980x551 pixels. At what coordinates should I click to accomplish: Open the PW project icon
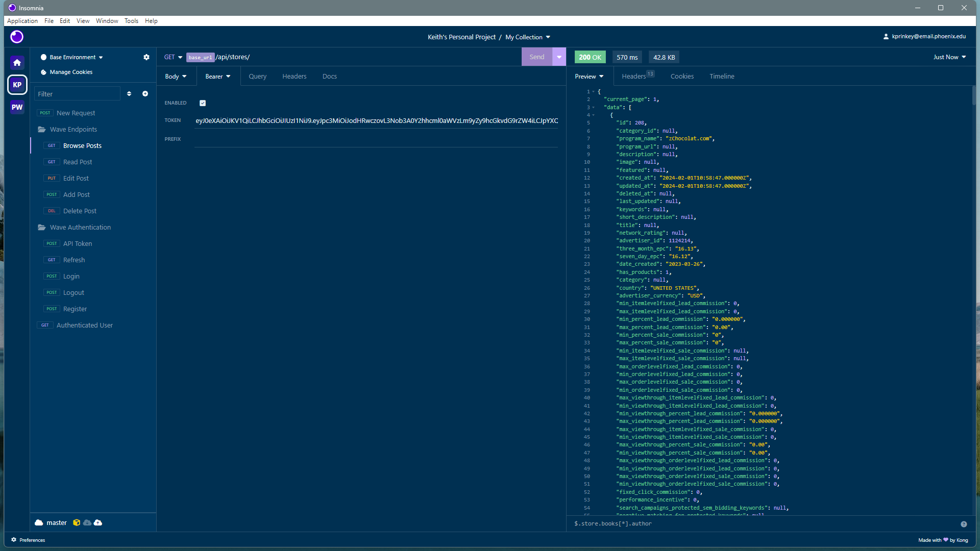[x=17, y=107]
